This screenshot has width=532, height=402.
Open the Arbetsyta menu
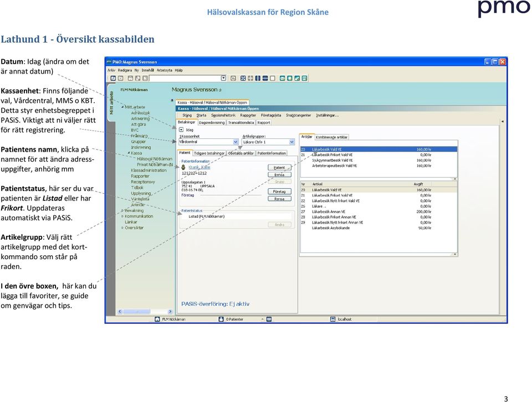tap(164, 70)
